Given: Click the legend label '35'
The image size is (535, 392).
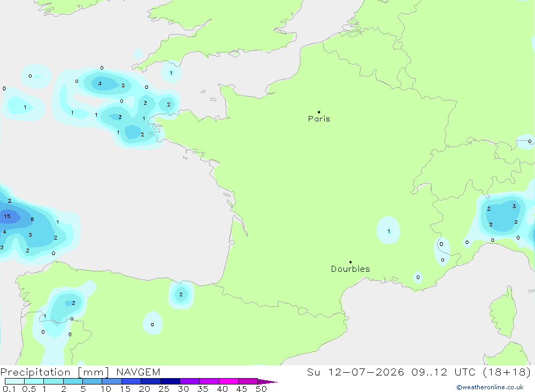Looking at the screenshot, I should pos(203,389).
